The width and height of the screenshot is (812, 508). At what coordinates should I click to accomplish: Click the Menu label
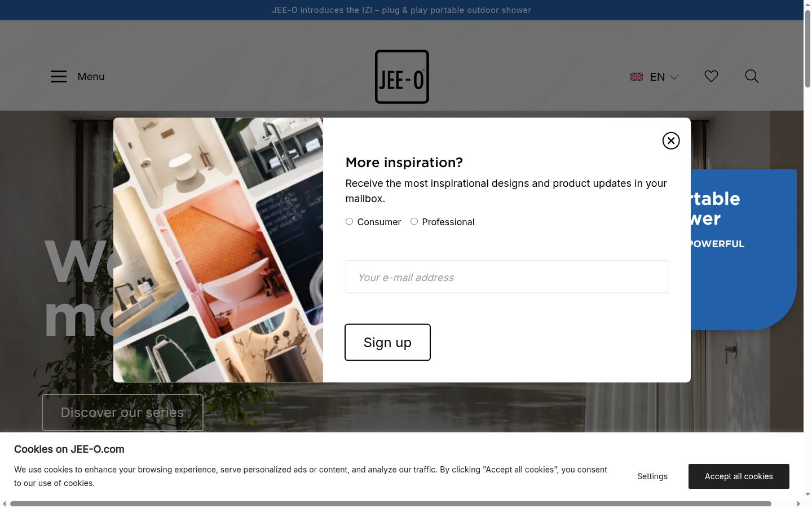[x=91, y=77]
